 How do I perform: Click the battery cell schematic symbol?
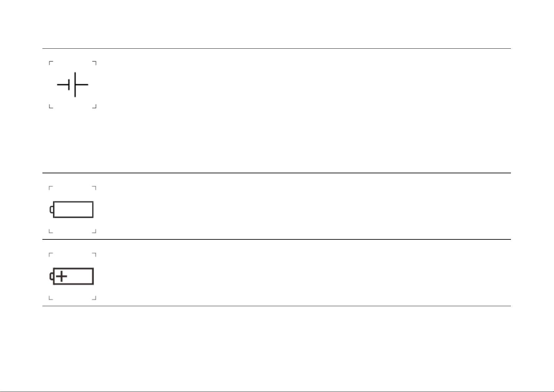click(73, 85)
